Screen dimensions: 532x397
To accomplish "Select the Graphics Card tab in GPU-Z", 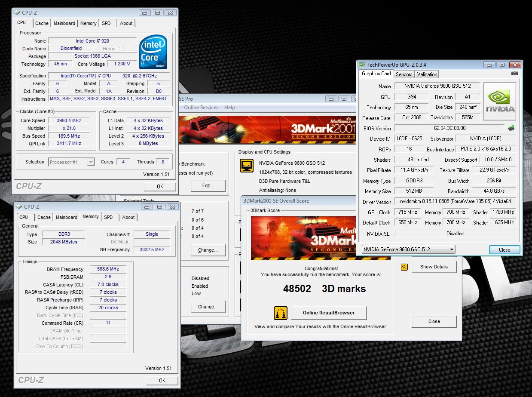I will coord(376,74).
